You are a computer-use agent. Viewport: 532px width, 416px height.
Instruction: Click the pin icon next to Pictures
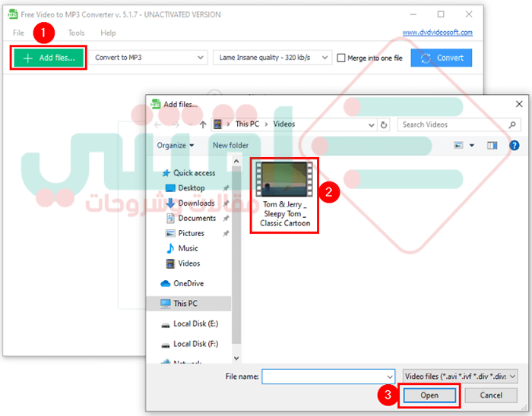point(226,233)
